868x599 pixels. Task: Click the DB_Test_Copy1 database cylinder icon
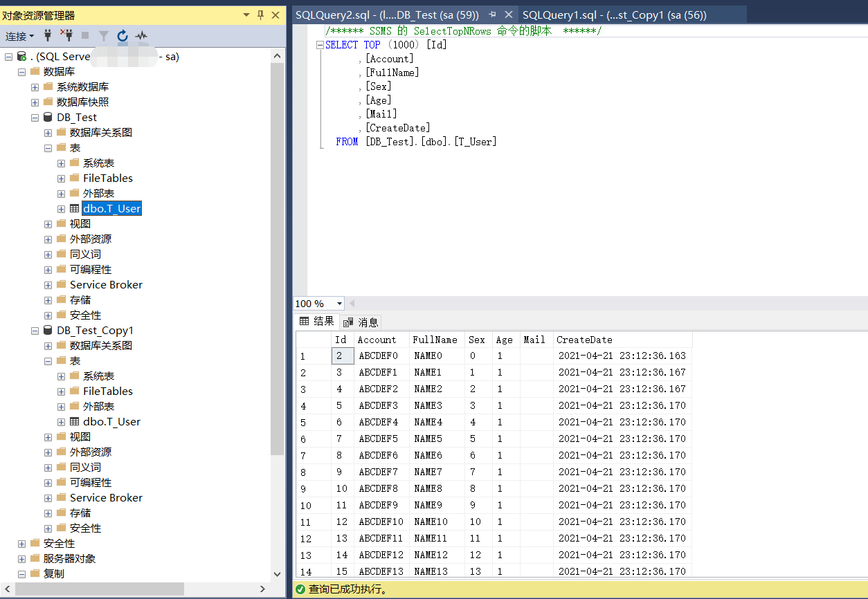[x=48, y=330]
